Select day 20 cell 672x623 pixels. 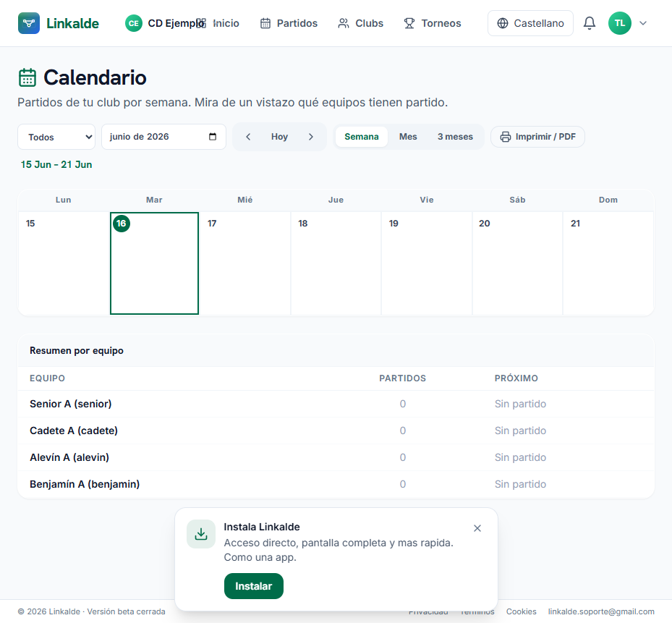point(518,263)
